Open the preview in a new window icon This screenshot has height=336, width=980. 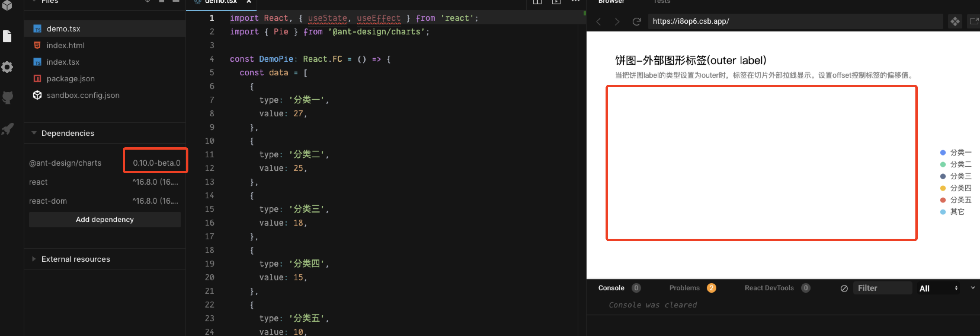(x=975, y=21)
